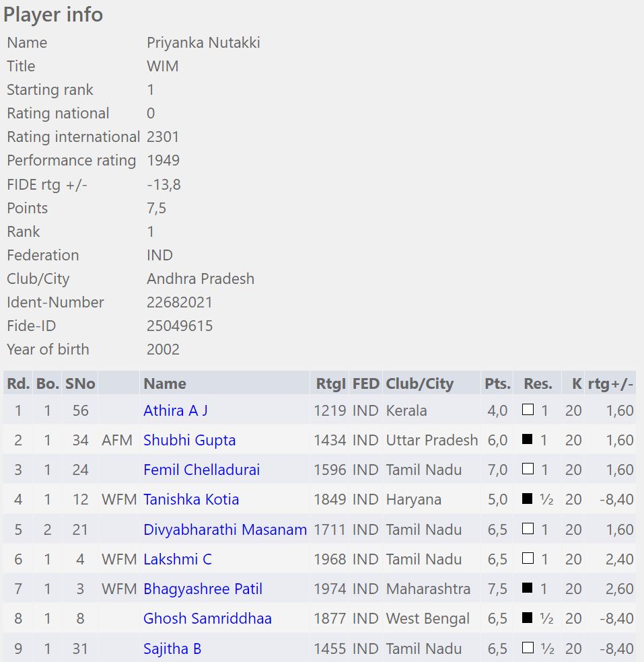Screen dimensions: 644x662
Task: Click the white piece icon in Athira A J row
Action: click(x=528, y=410)
